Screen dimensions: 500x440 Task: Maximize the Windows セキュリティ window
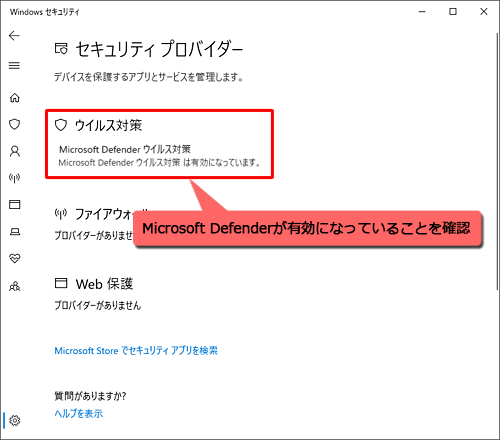tap(453, 12)
